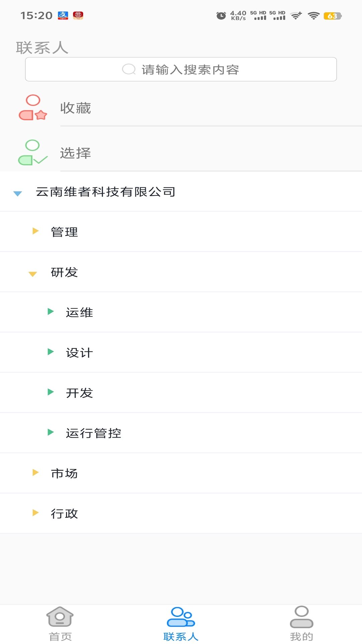Expand the 运维 sub-department
This screenshot has width=362, height=644.
pyautogui.click(x=51, y=312)
